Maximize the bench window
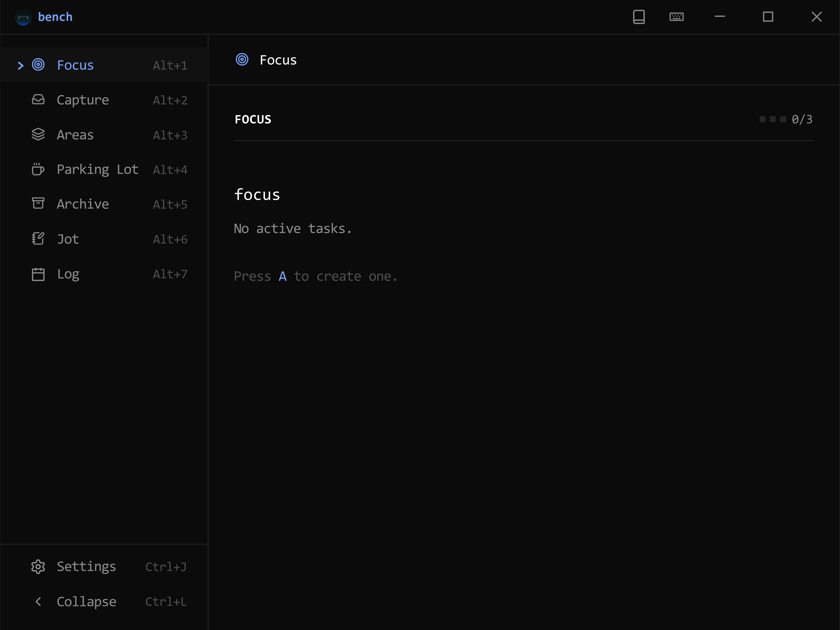Image resolution: width=840 pixels, height=630 pixels. pyautogui.click(x=768, y=17)
